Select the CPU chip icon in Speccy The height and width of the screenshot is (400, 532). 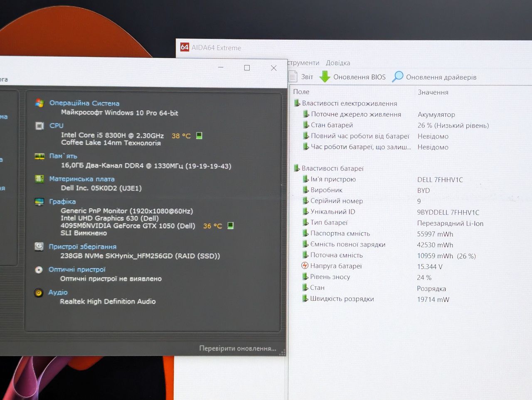click(x=39, y=126)
